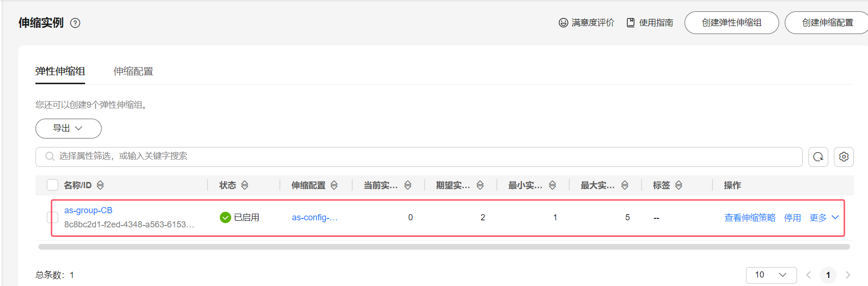
Task: Click the green 已启用 status icon
Action: (226, 217)
